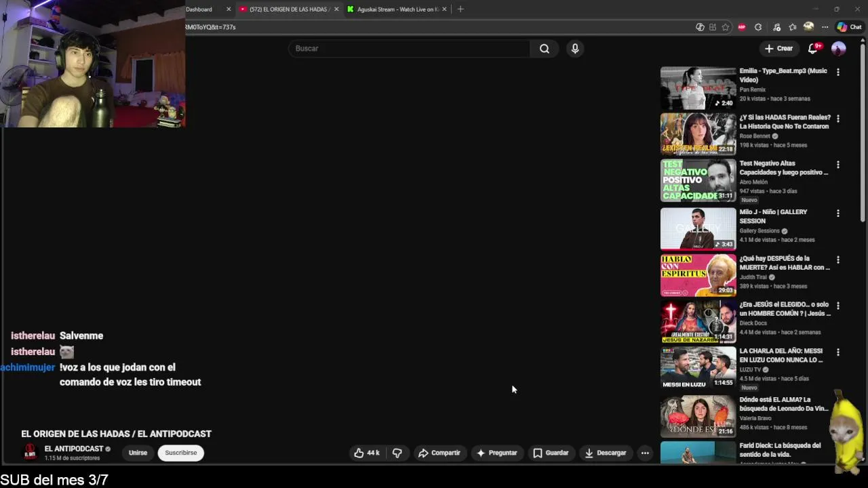Close the Aguskai Stream tab

[445, 9]
